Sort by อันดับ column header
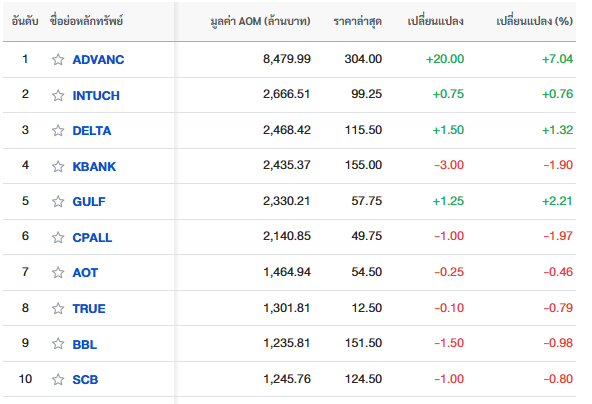The height and width of the screenshot is (404, 592). pos(25,21)
